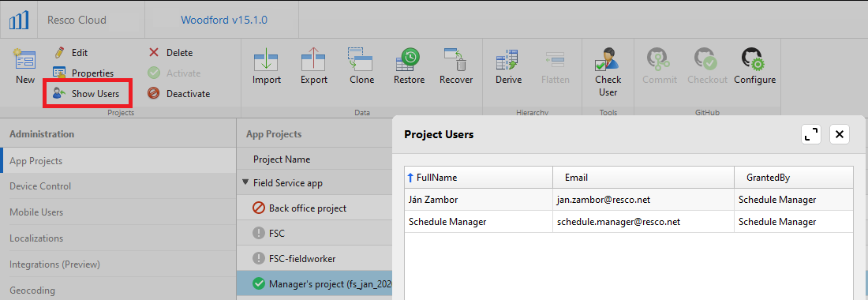The height and width of the screenshot is (300, 868).
Task: Open Device Control section
Action: tap(118, 186)
